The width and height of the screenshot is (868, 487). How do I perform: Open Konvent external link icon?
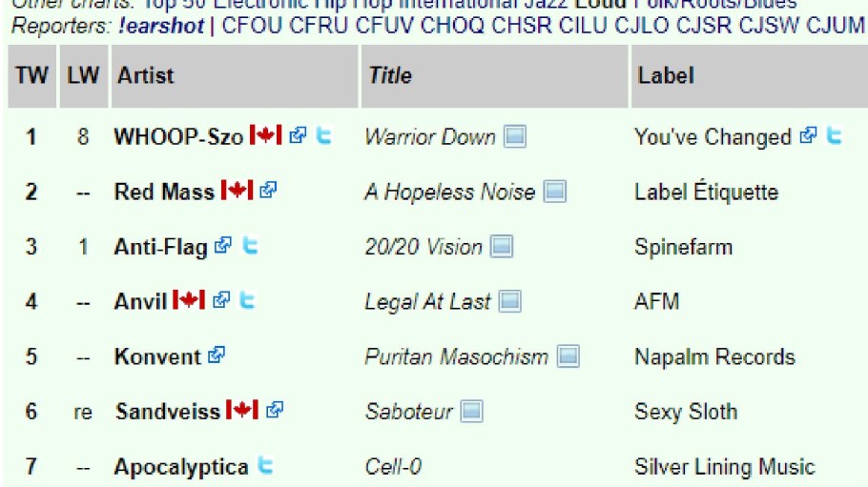pos(217,356)
